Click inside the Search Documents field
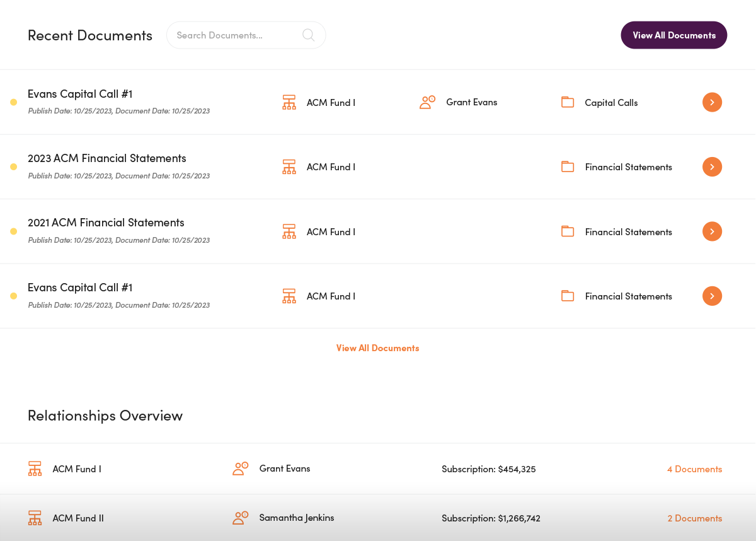756x541 pixels. (233, 35)
